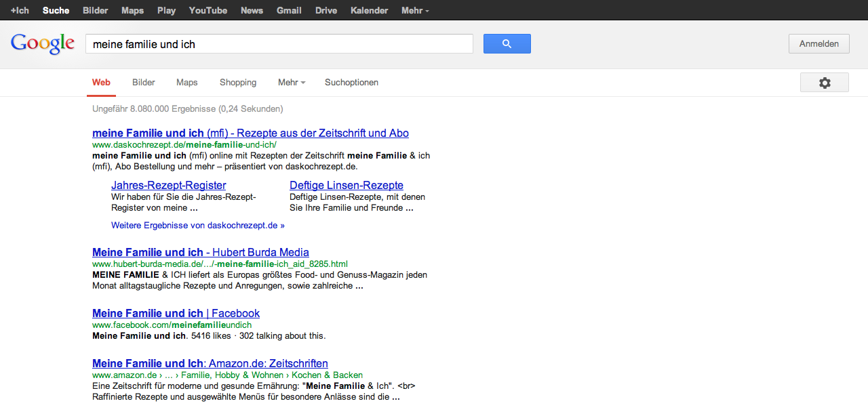Switch to the Bilder results tab
Viewport: 868px width, 416px height.
[x=143, y=83]
